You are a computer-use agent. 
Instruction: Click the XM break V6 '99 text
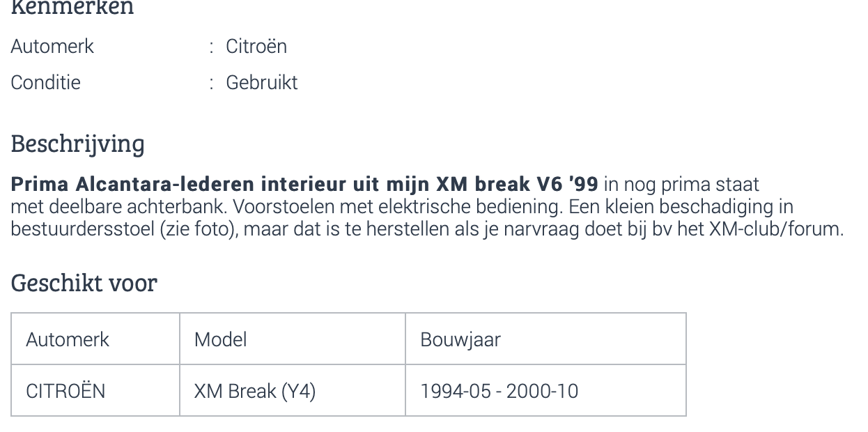[517, 185]
